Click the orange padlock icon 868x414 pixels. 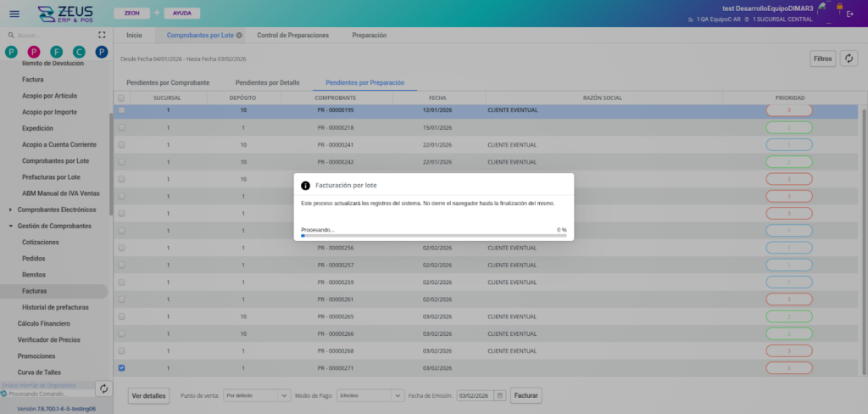[x=840, y=6]
